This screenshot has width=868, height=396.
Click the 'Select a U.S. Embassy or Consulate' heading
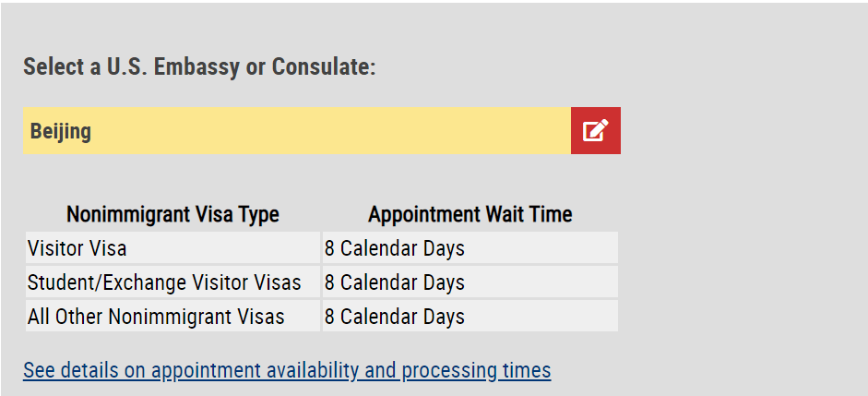click(x=199, y=67)
